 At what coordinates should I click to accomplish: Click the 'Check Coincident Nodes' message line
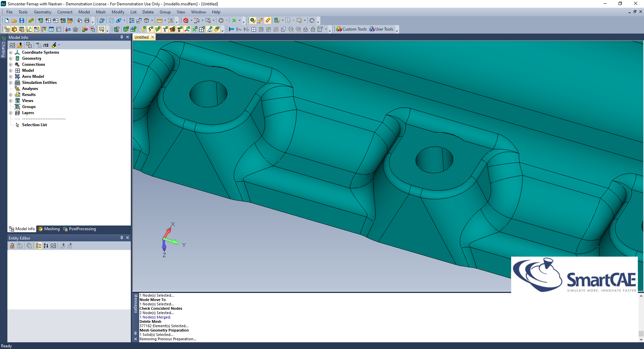(x=161, y=308)
